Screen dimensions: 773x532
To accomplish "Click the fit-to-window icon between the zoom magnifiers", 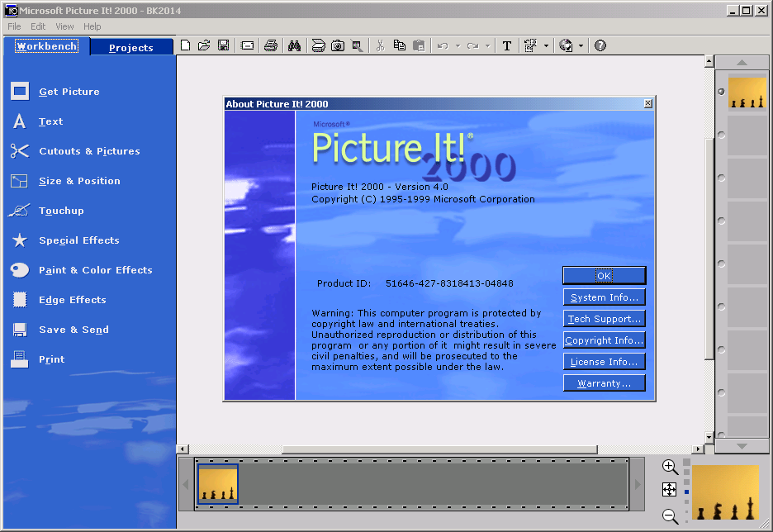I will (669, 490).
